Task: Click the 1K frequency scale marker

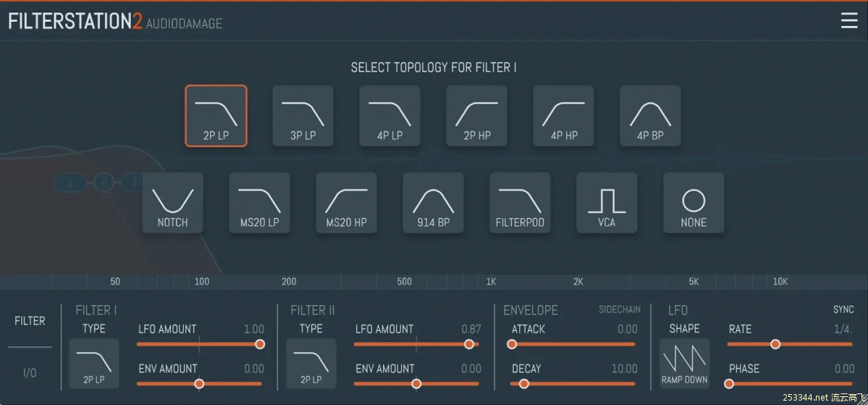Action: [x=491, y=281]
